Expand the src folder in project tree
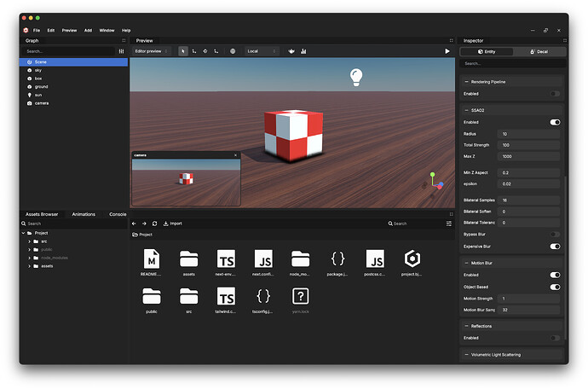 click(30, 241)
